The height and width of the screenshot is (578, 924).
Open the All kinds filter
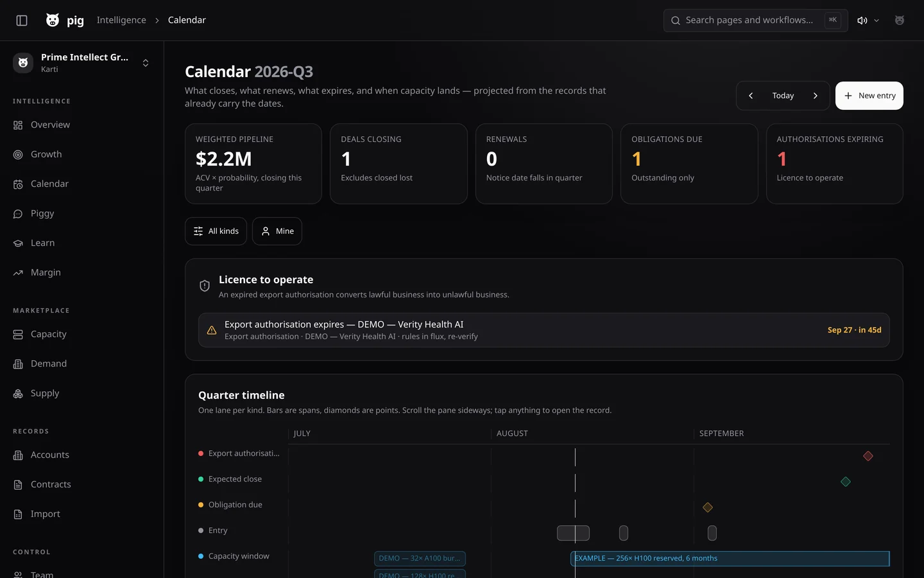216,231
